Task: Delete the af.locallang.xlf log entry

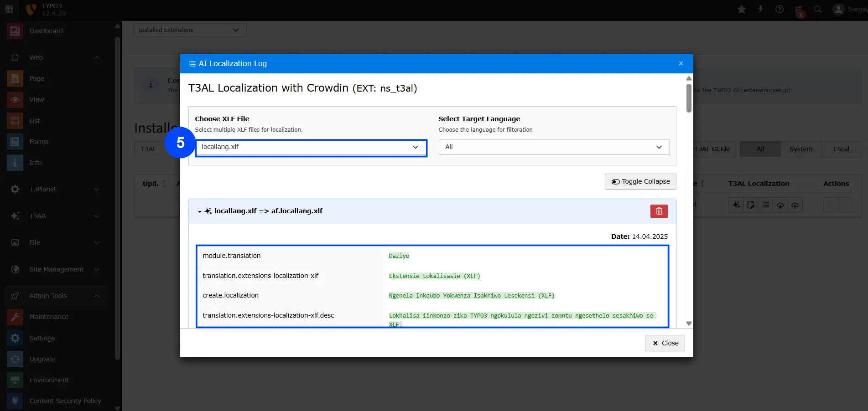Action: pos(659,211)
